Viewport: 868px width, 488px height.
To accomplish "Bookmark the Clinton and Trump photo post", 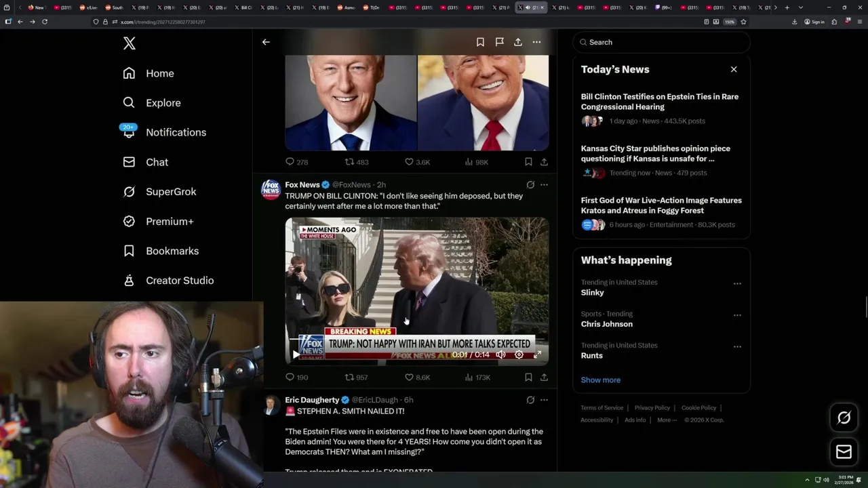I will pyautogui.click(x=528, y=162).
